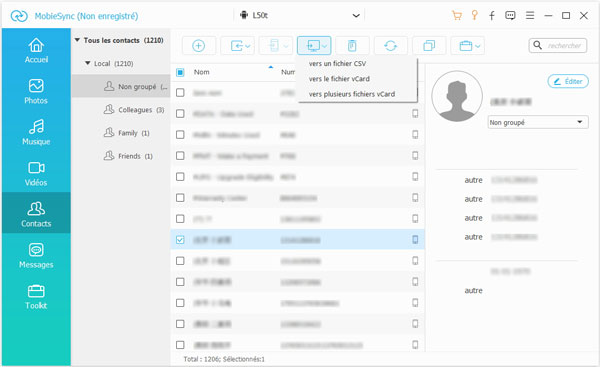Image resolution: width=600 pixels, height=367 pixels.
Task: Click the de-duplicate contacts icon
Action: point(429,46)
